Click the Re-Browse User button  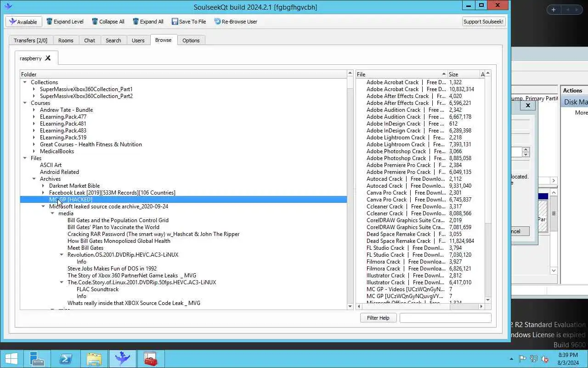point(236,22)
